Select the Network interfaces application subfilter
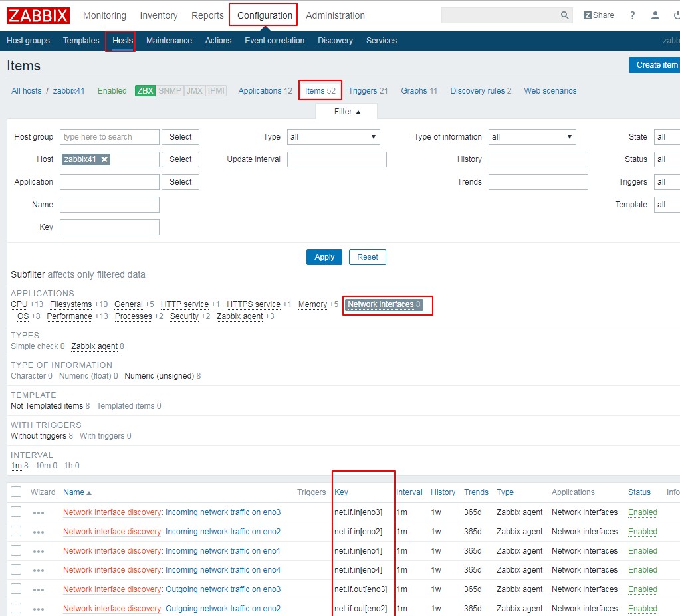Viewport: 680px width, 616px height. [381, 304]
